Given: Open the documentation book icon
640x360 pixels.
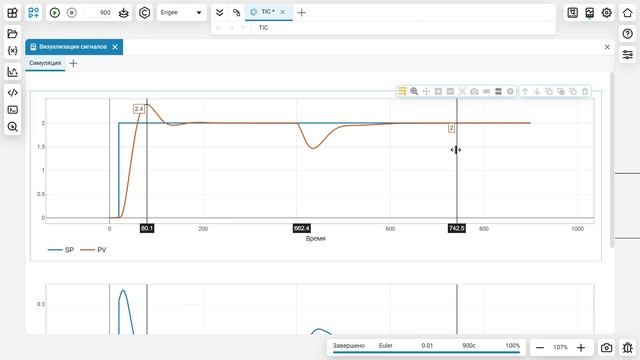Looking at the screenshot, I should pyautogui.click(x=573, y=13).
